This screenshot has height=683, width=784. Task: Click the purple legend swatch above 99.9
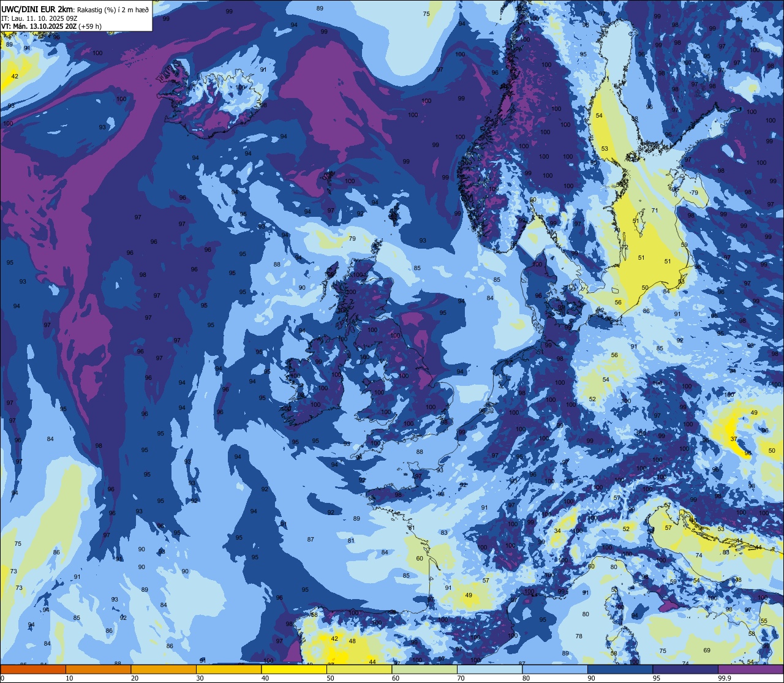(x=750, y=669)
